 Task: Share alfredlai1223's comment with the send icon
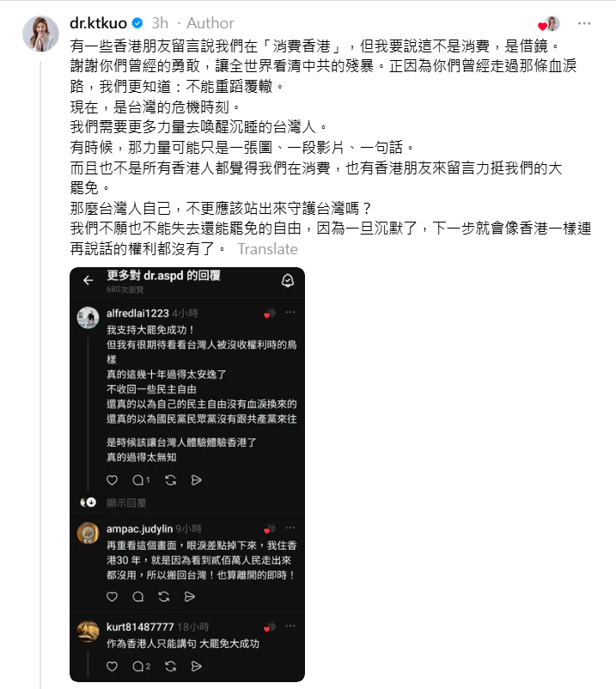pyautogui.click(x=197, y=480)
